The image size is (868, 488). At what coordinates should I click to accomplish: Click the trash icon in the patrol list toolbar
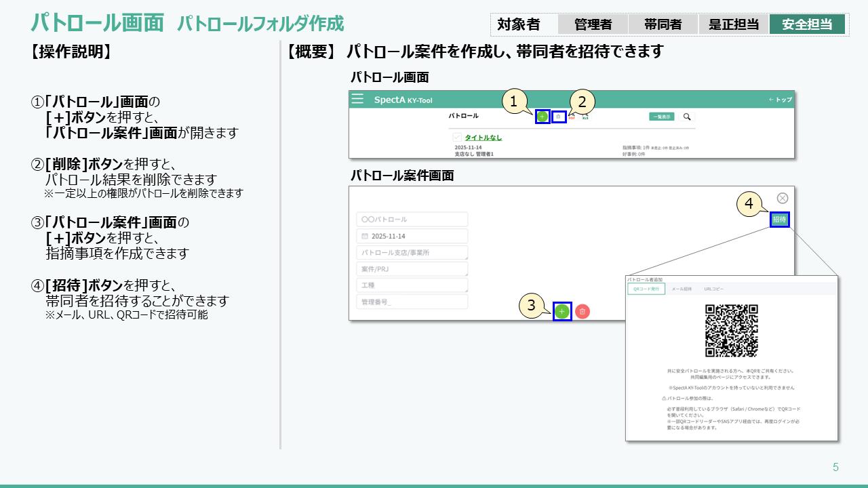click(558, 117)
